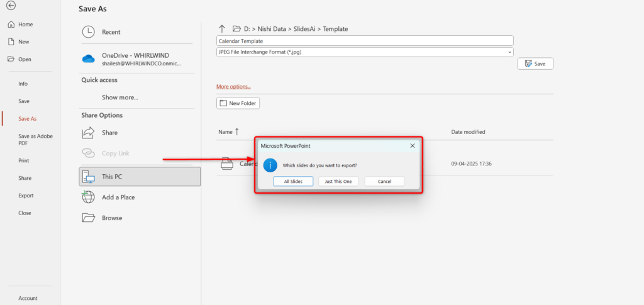Open the Export menu item
This screenshot has width=644, height=305.
click(x=26, y=196)
